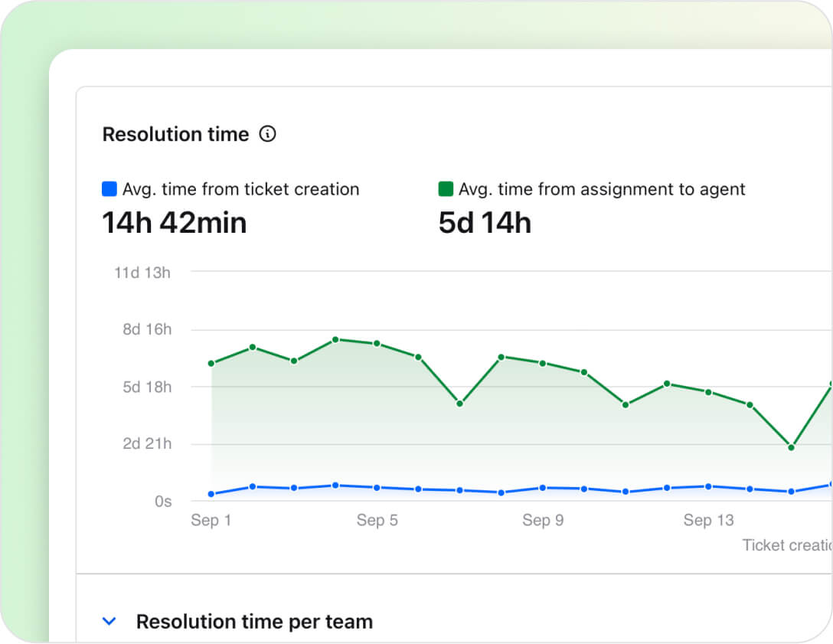This screenshot has width=833, height=644.
Task: Select the green data point above Sep 5
Action: pyautogui.click(x=376, y=344)
